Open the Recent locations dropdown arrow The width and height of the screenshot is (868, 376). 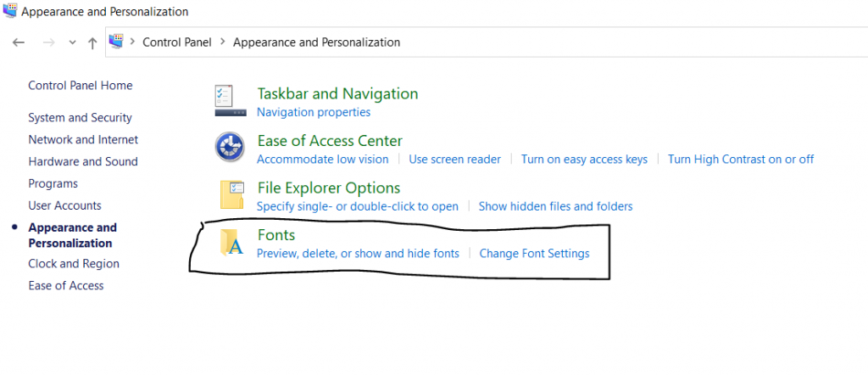point(72,42)
